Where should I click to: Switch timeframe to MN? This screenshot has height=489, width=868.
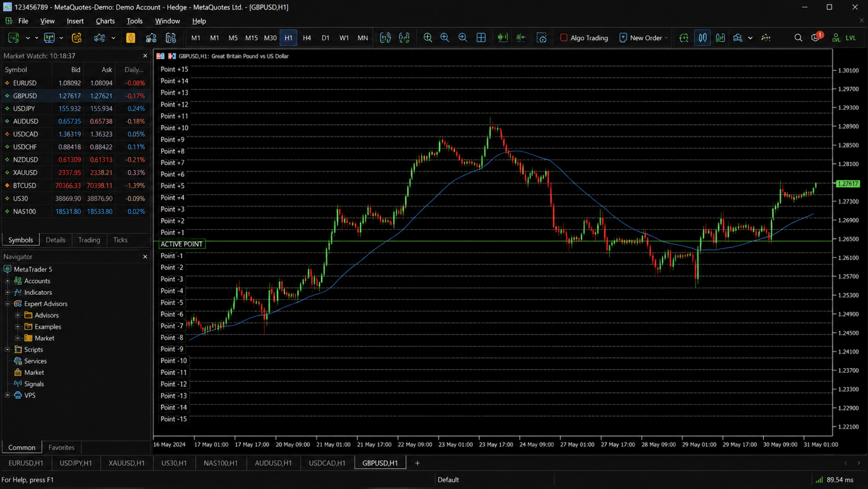pos(362,38)
